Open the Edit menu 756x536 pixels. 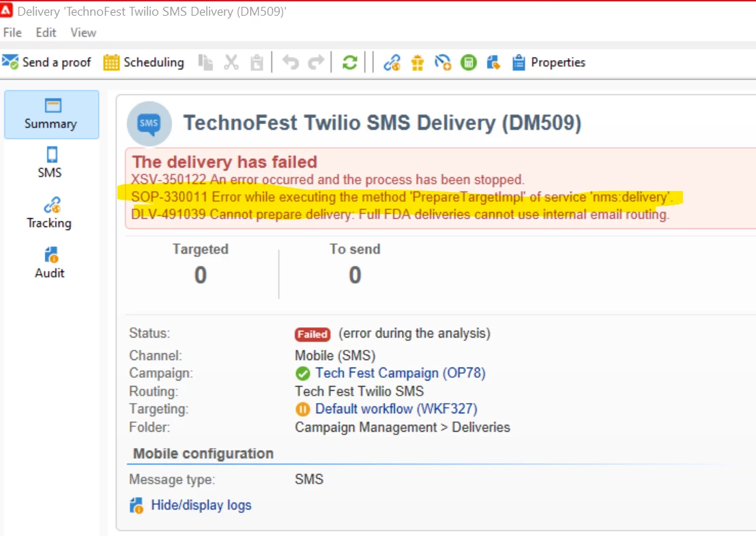tap(46, 32)
